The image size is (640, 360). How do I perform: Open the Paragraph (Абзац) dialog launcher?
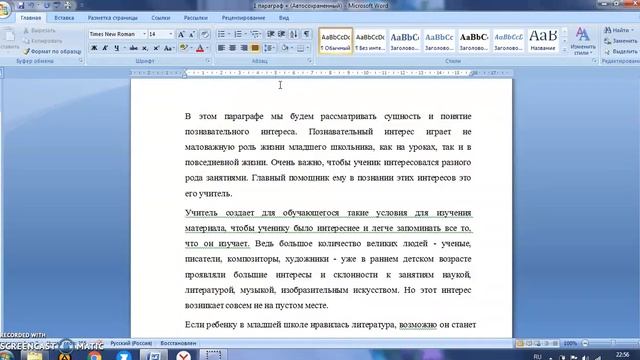[309, 61]
